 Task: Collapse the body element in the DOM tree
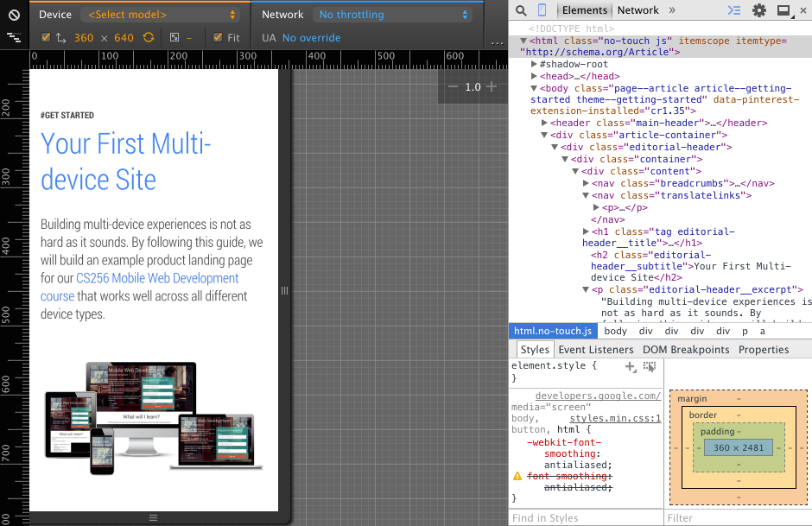[536, 87]
